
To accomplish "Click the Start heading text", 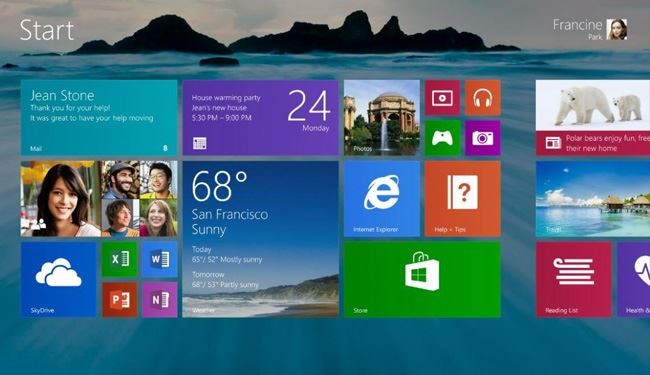I will coord(47,30).
